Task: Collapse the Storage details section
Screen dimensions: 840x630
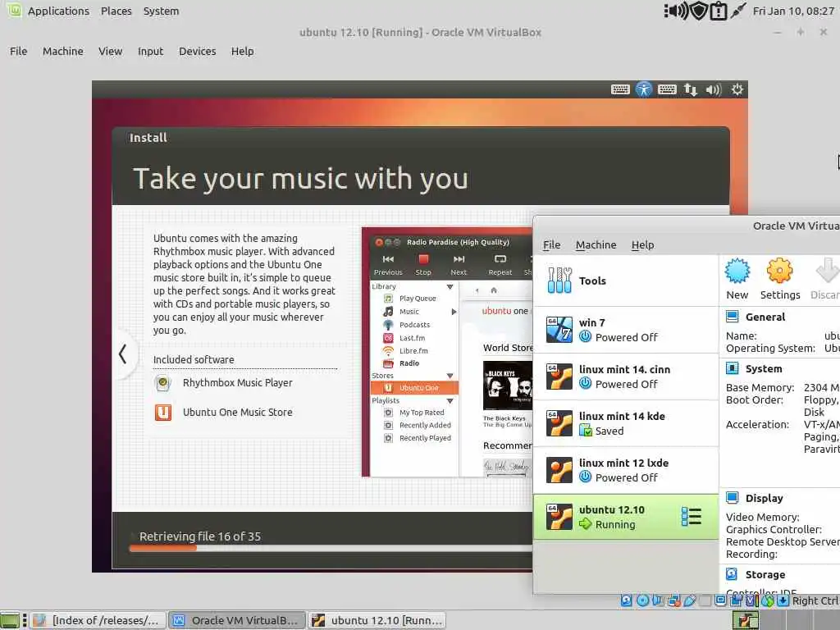Action: click(x=765, y=575)
